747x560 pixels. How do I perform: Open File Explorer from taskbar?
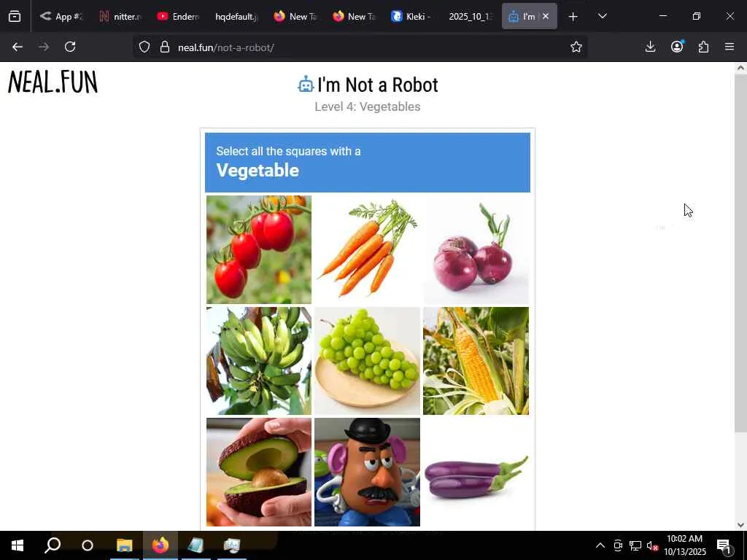(124, 545)
